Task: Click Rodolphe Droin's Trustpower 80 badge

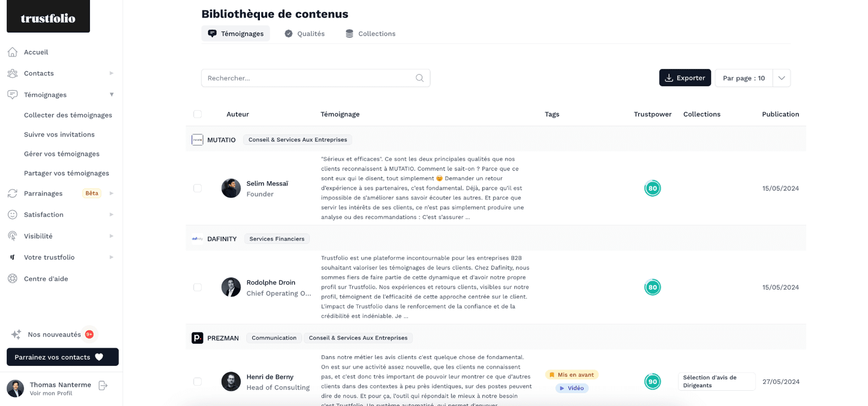Action: pyautogui.click(x=653, y=287)
